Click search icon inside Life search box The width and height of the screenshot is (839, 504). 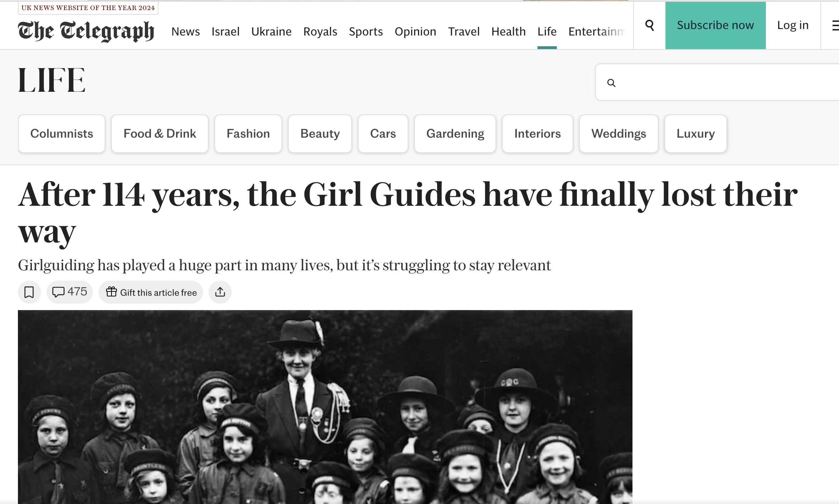(611, 83)
